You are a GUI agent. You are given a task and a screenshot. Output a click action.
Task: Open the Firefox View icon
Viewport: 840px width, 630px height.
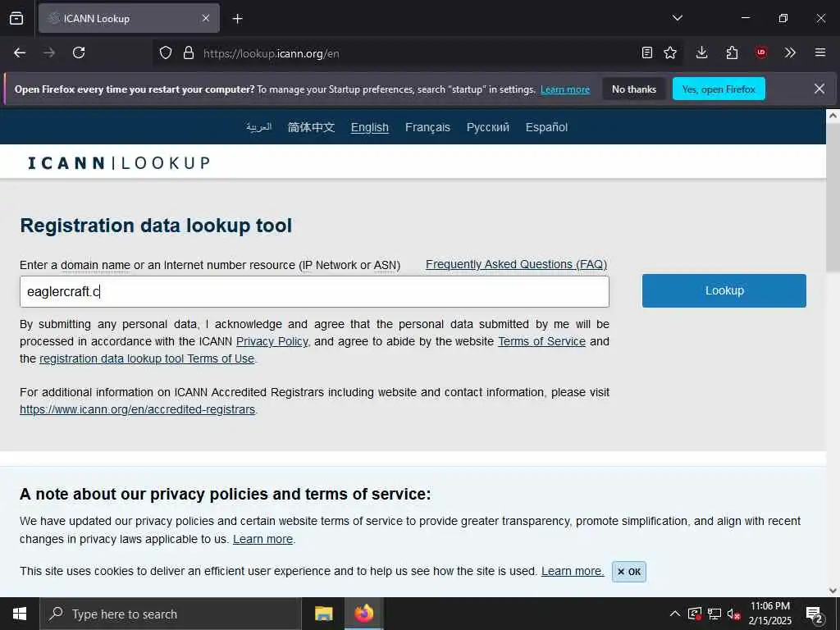(x=16, y=18)
